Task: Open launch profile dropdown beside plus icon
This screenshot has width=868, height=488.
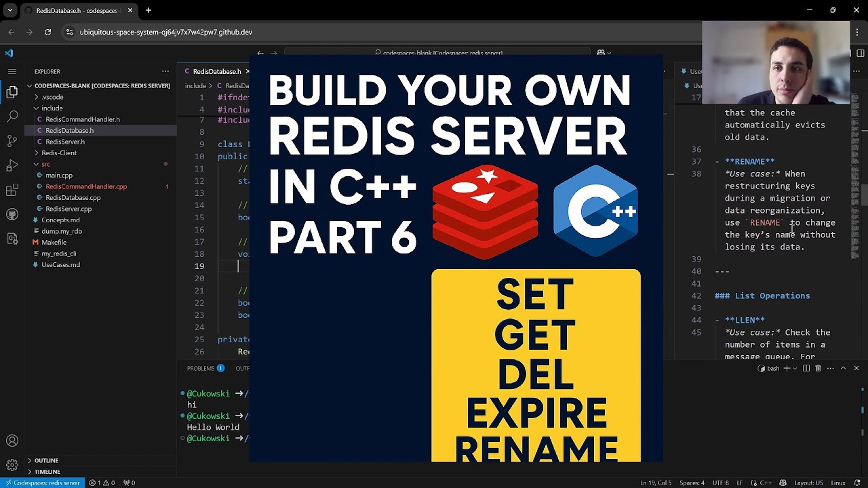Action: coord(795,368)
